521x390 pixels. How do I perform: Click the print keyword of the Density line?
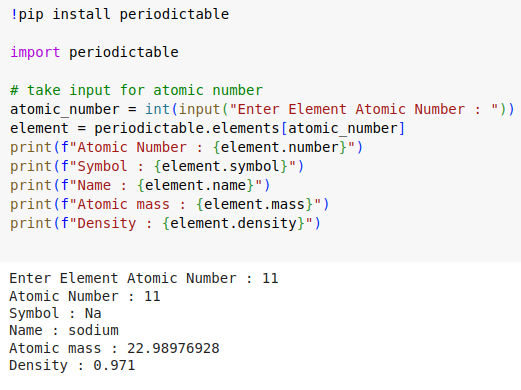pyautogui.click(x=31, y=223)
